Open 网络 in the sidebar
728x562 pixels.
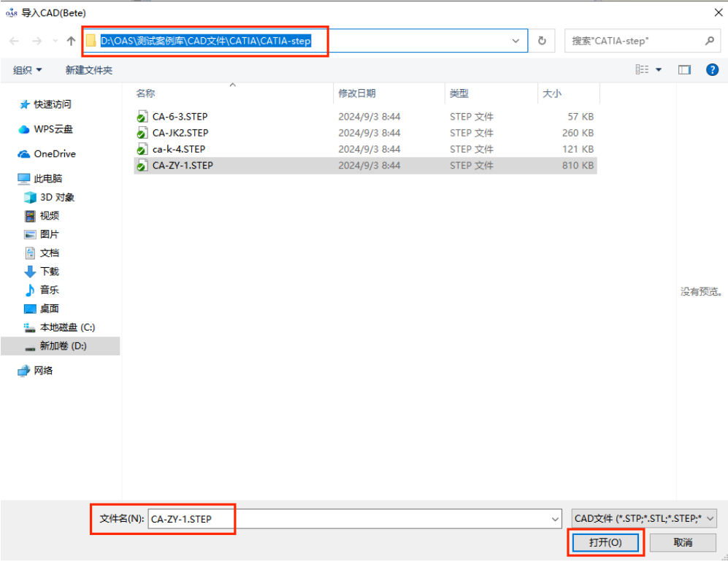coord(35,370)
